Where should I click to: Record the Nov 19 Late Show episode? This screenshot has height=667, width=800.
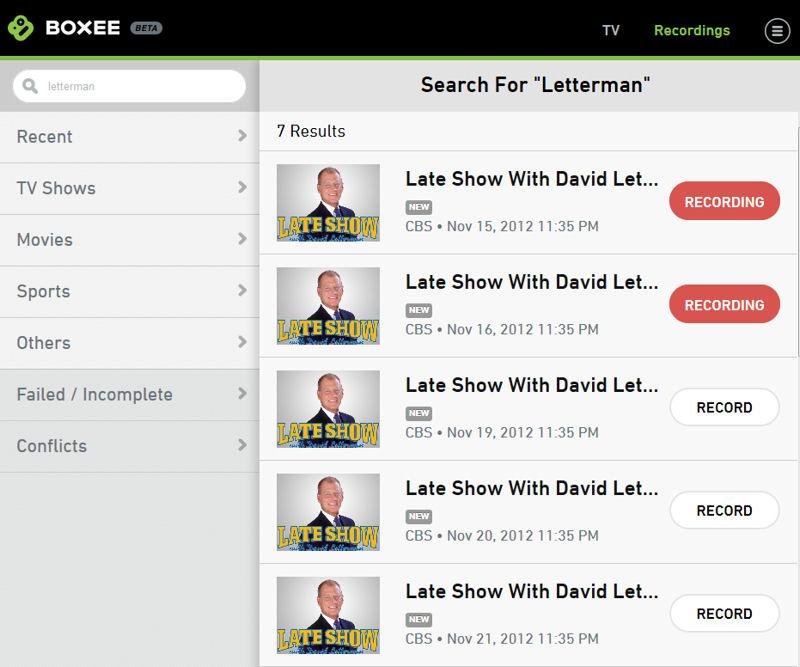click(x=724, y=407)
